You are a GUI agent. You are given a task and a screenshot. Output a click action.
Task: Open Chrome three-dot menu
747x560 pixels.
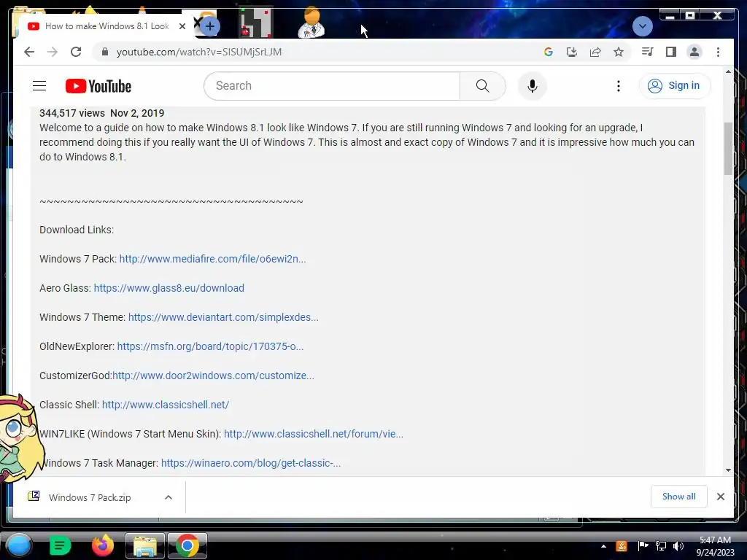(718, 52)
